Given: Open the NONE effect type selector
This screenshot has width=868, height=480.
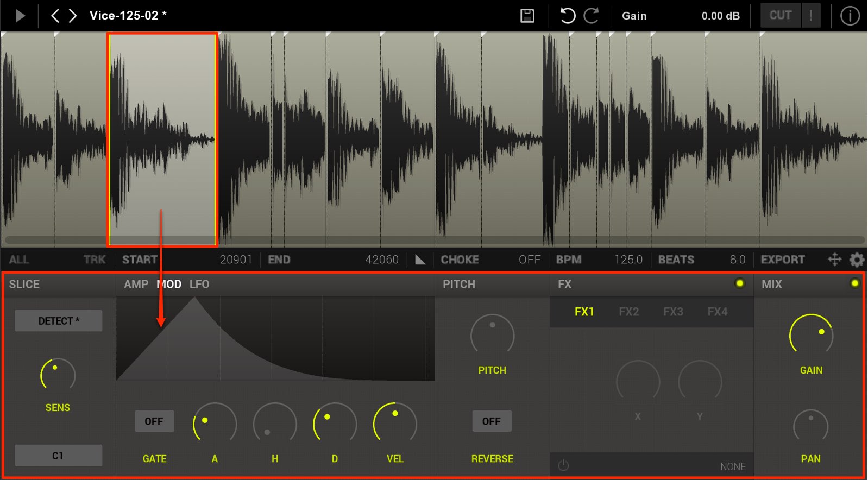Looking at the screenshot, I should coord(733,466).
